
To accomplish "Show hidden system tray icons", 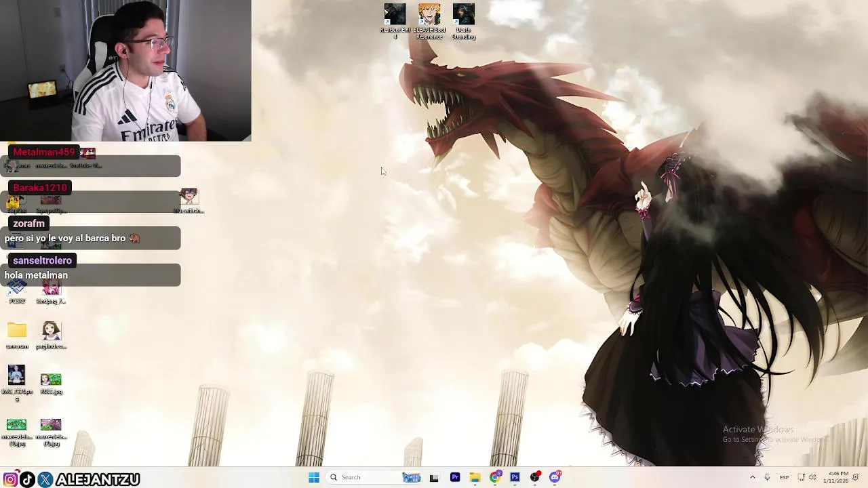I will pyautogui.click(x=752, y=477).
